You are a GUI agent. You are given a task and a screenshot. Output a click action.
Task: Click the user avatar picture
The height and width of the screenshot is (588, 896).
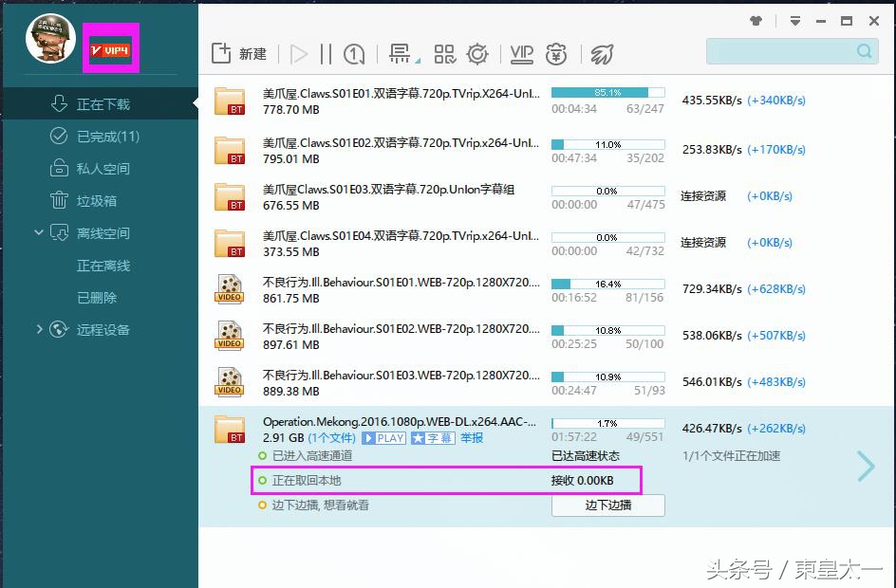tap(50, 38)
